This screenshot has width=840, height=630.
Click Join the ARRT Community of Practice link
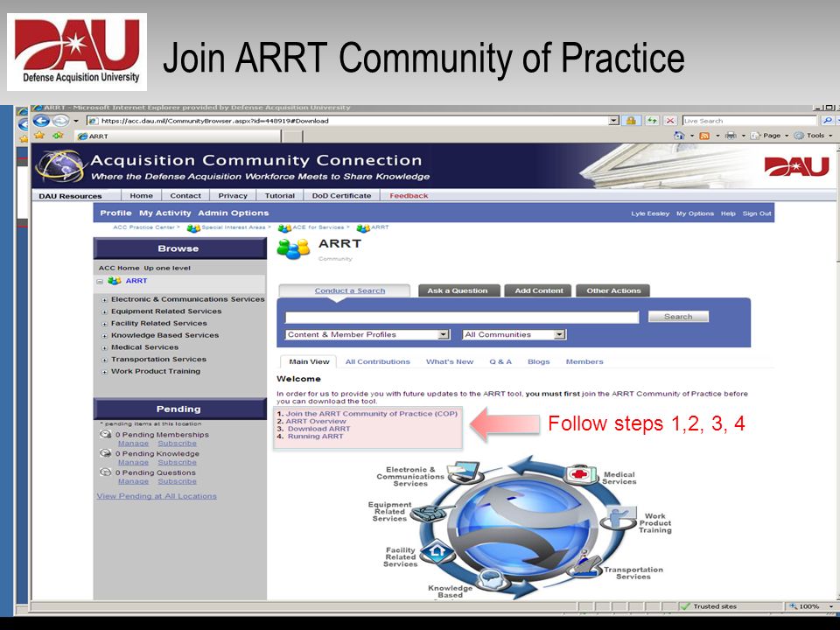tap(372, 414)
